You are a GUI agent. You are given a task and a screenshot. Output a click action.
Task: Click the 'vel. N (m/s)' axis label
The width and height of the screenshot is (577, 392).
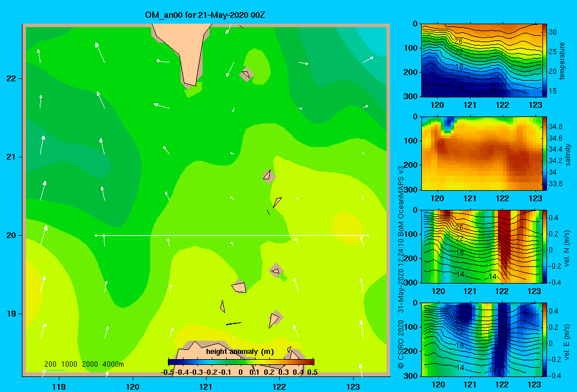(567, 248)
